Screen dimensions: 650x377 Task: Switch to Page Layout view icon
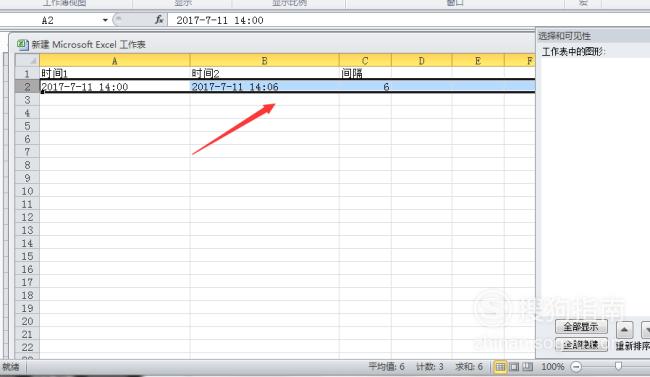(x=514, y=367)
